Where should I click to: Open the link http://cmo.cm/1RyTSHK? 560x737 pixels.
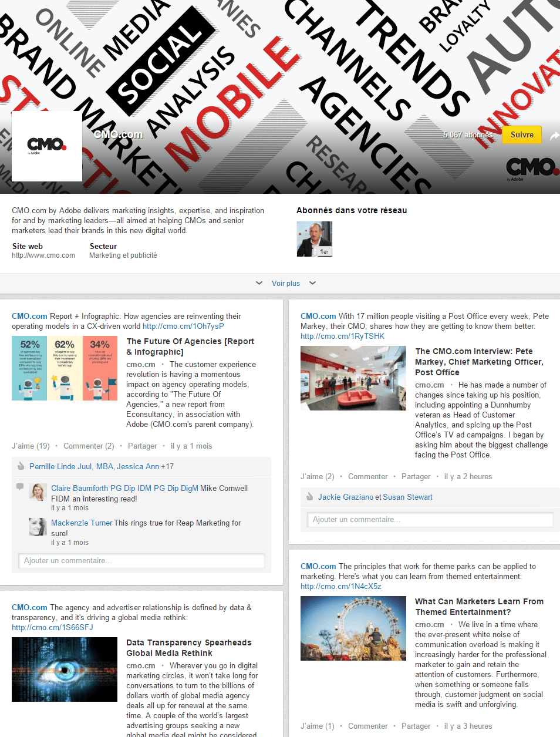pyautogui.click(x=342, y=336)
